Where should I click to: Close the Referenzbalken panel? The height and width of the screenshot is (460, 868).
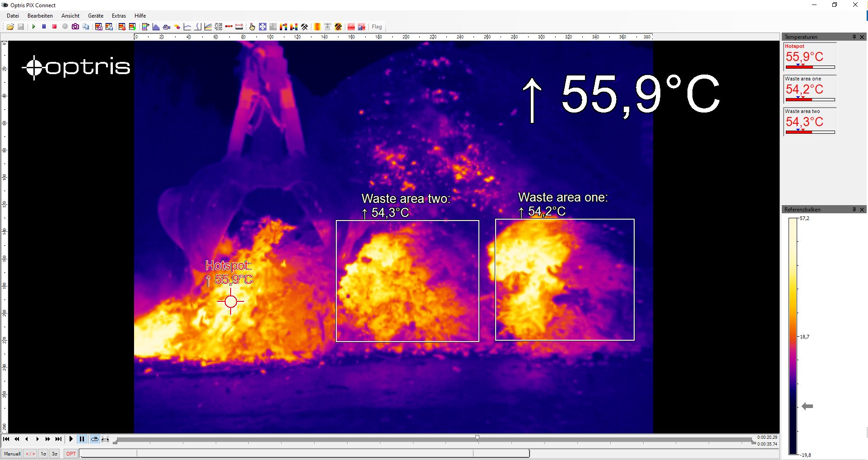(x=863, y=209)
